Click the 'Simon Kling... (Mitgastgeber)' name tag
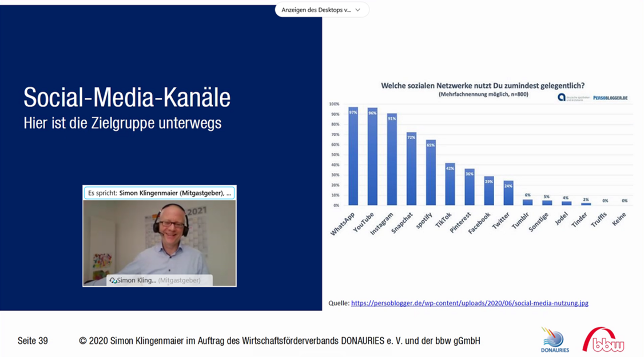 (x=158, y=280)
